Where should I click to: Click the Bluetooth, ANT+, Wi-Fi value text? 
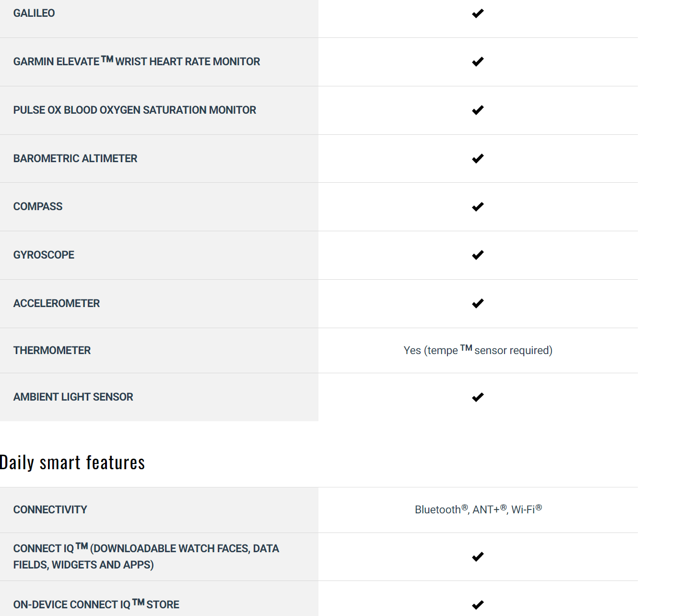click(478, 509)
